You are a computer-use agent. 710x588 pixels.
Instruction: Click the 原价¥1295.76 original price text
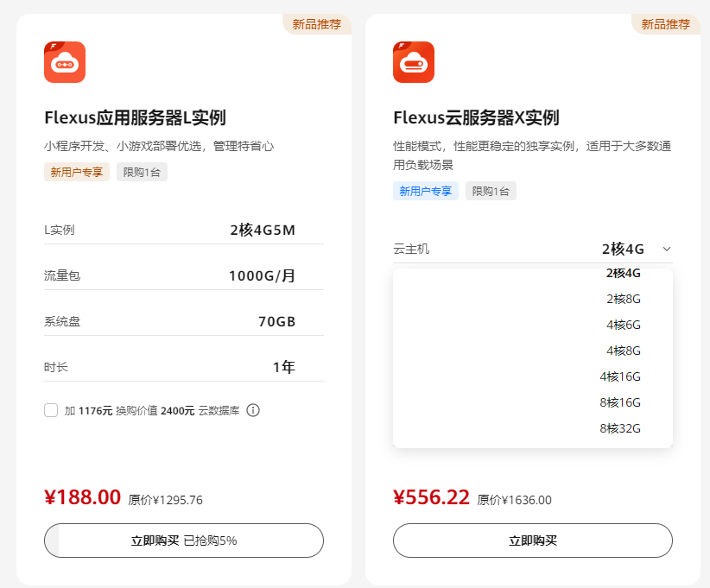[165, 500]
